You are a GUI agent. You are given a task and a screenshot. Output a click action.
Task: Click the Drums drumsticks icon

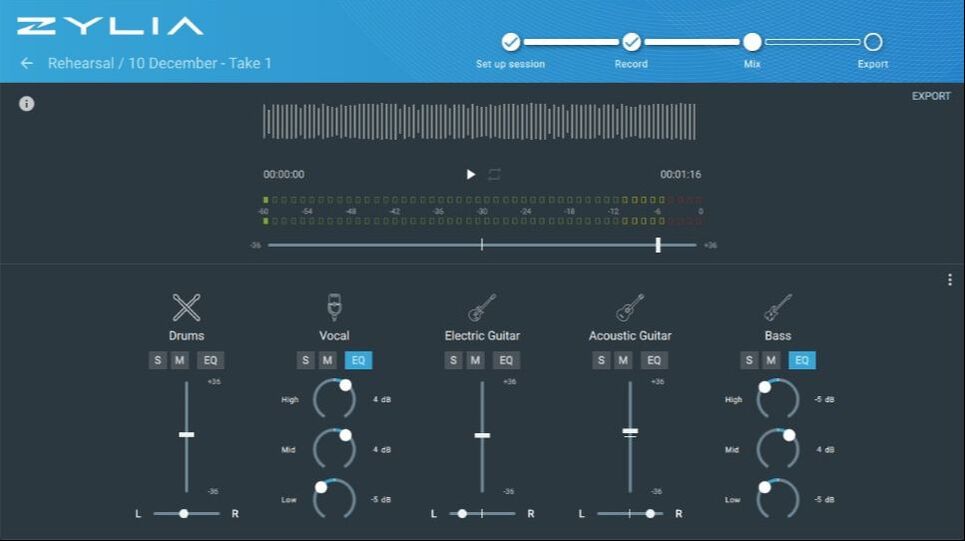(x=186, y=307)
